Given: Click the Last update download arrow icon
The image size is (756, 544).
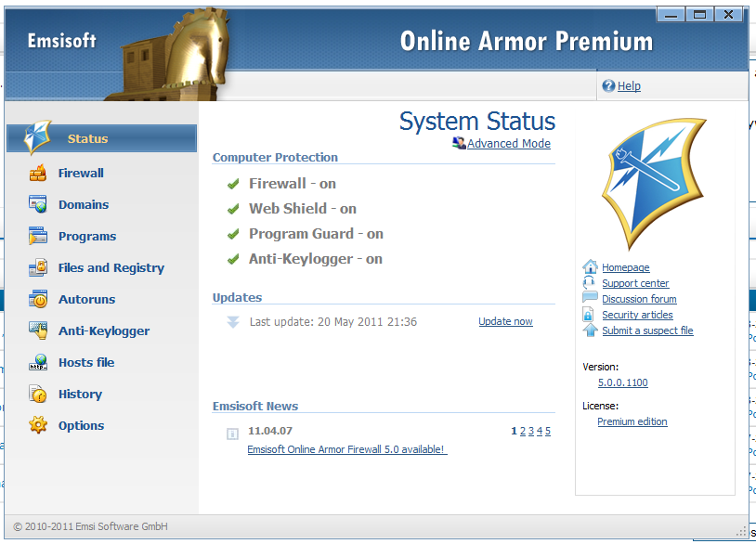Looking at the screenshot, I should tap(233, 322).
